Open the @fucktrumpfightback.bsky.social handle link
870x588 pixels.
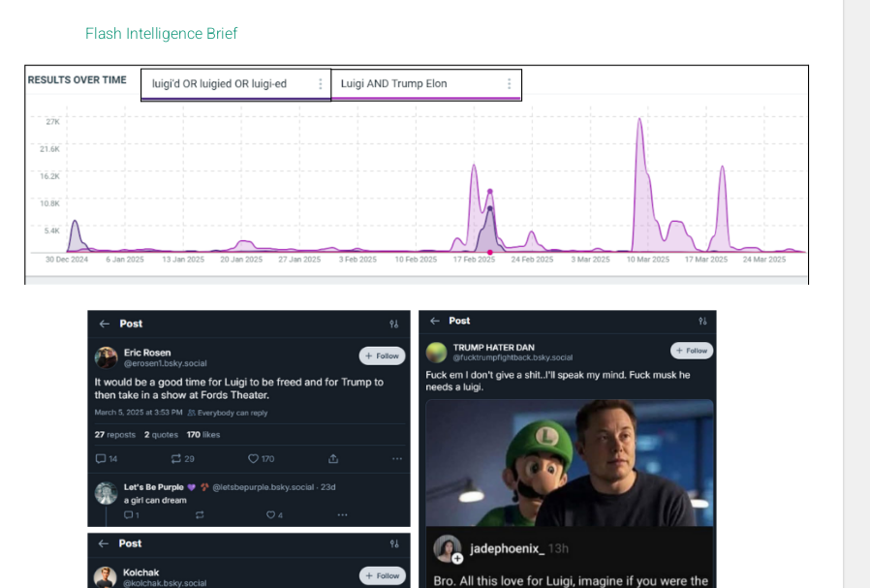(x=513, y=357)
